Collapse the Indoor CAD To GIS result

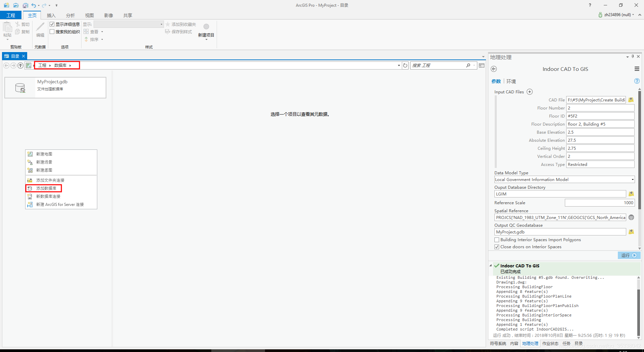point(491,266)
